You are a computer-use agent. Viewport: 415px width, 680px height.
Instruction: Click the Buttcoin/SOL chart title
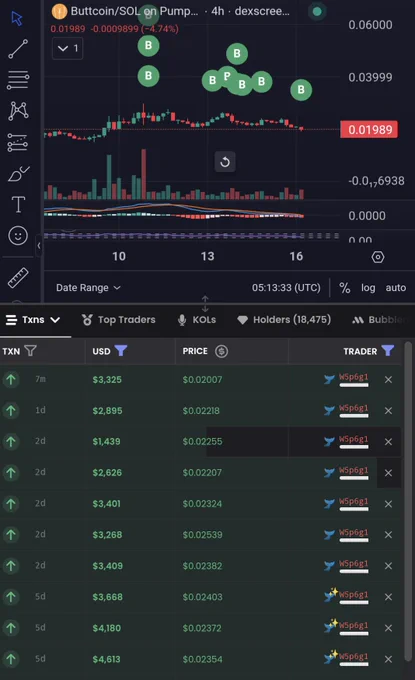coord(134,11)
